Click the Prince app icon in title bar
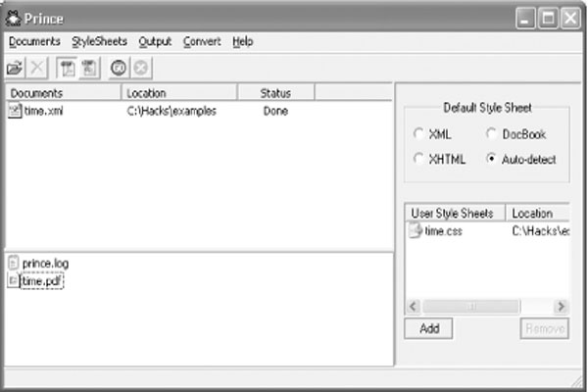Screen dimensions: 588x392 [14, 18]
